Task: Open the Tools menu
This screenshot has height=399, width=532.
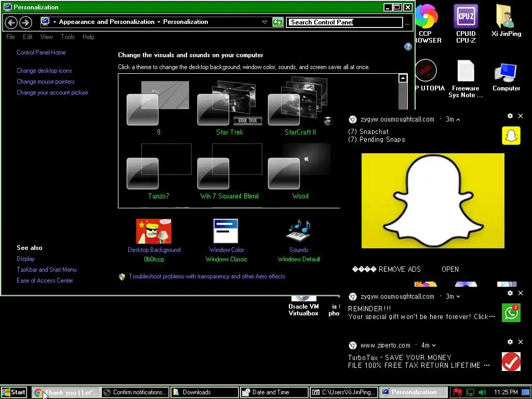Action: tap(68, 37)
